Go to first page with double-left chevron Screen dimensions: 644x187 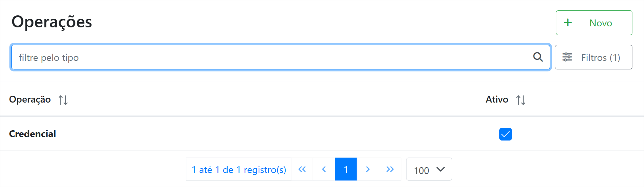click(302, 169)
